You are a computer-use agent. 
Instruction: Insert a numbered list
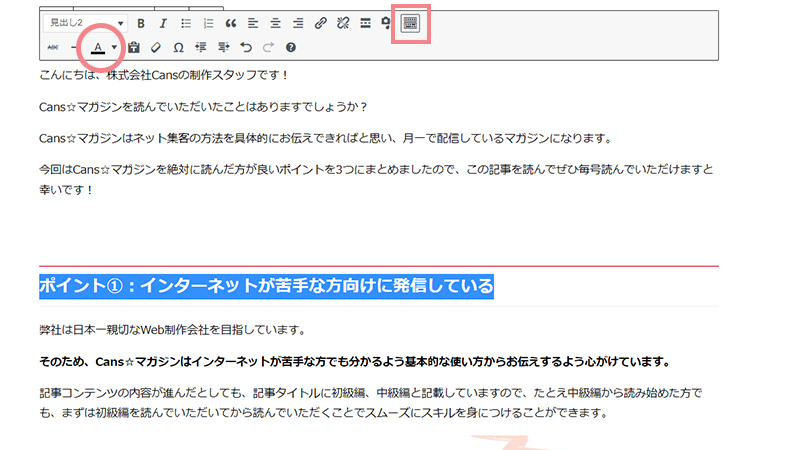(x=208, y=23)
